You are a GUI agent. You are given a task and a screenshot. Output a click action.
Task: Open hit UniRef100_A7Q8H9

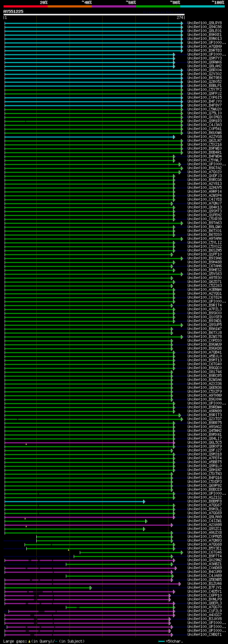204,46
